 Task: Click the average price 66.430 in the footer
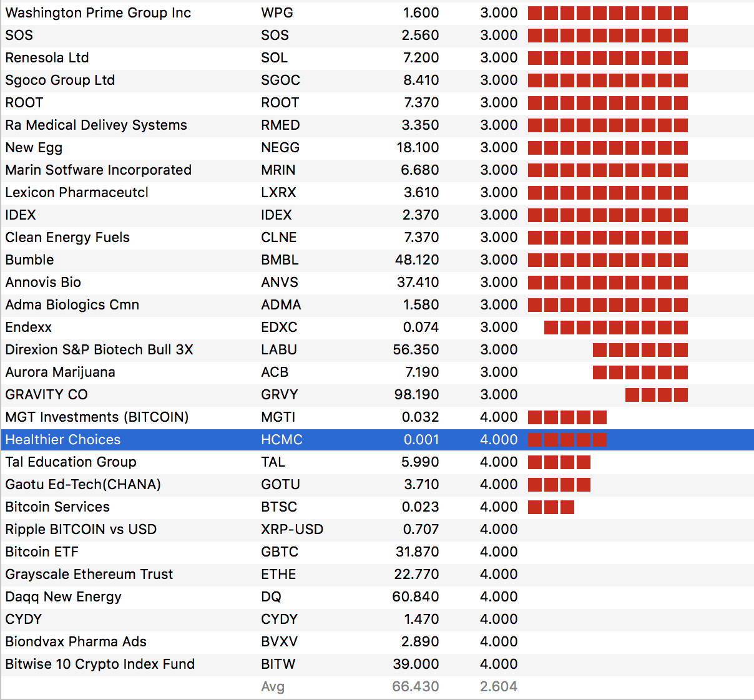tap(415, 687)
